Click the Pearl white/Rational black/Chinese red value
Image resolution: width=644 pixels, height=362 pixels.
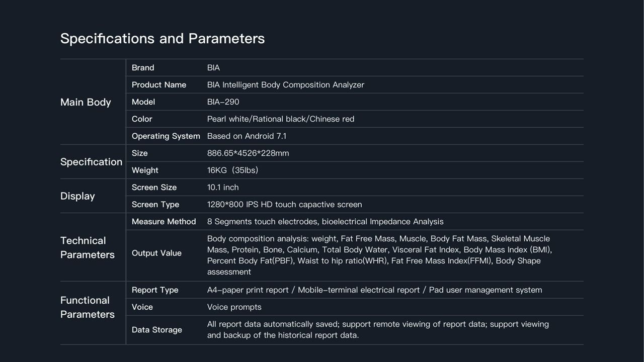coord(280,119)
